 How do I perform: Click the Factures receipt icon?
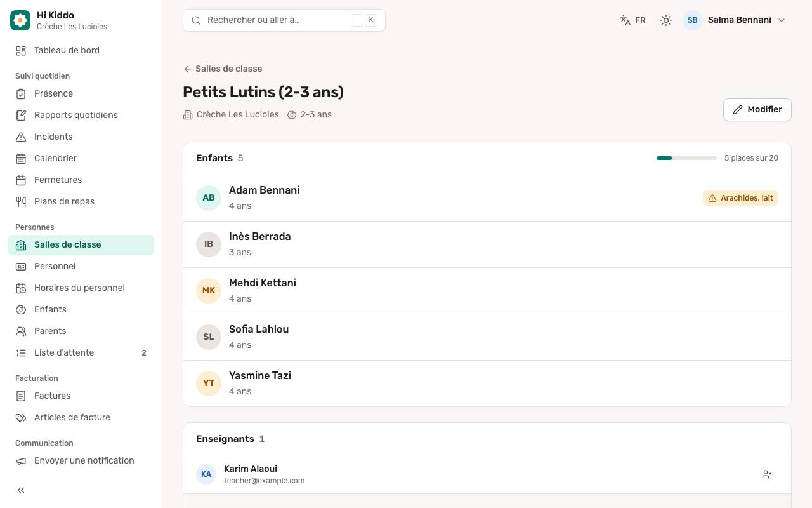click(x=21, y=396)
